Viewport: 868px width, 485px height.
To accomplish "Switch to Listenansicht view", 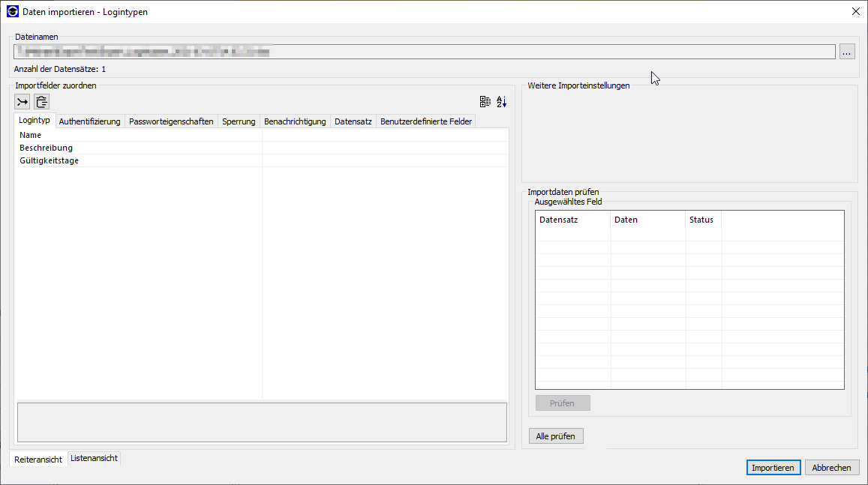I will (x=94, y=458).
